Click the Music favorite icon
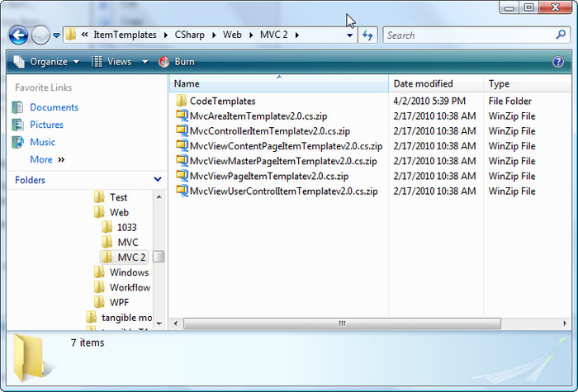 (x=17, y=142)
